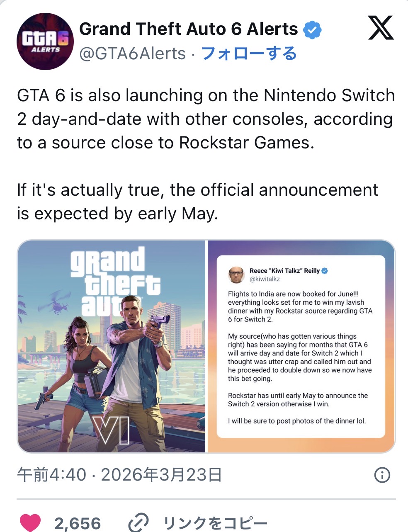
Task: Click the 2,656 like count
Action: [78, 523]
